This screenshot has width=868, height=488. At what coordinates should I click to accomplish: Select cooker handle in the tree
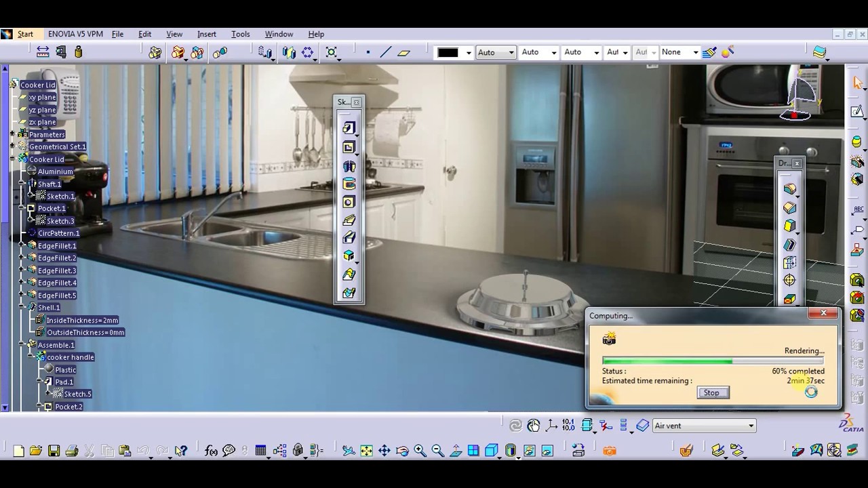[71, 357]
